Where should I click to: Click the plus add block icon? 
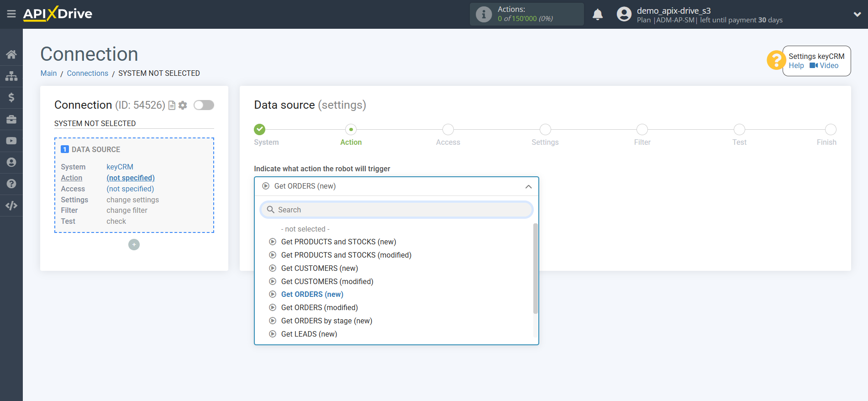[x=134, y=245]
